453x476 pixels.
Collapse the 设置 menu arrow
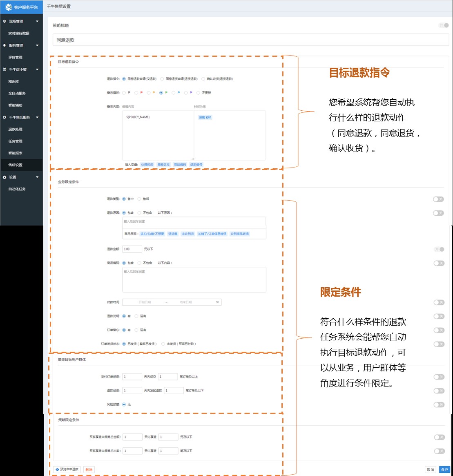pos(37,177)
